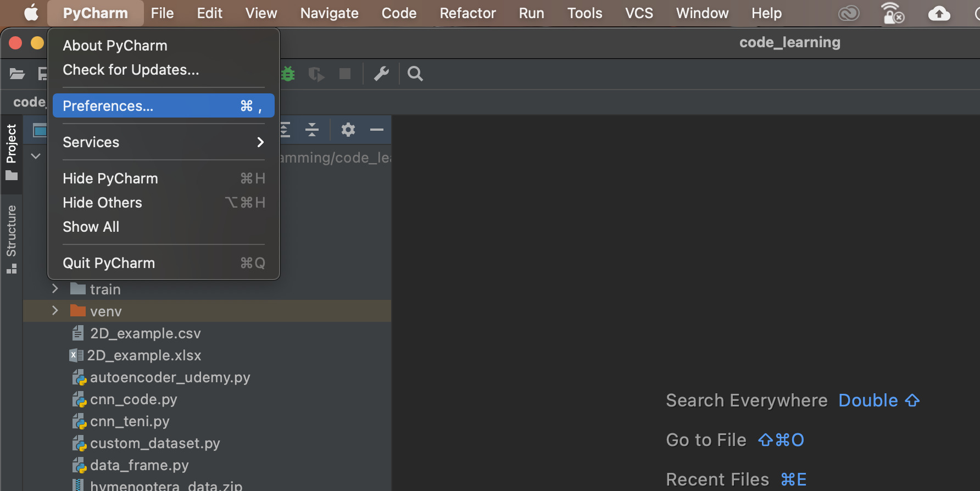This screenshot has height=491, width=980.
Task: Collapse all in Project tree toolbar
Action: coord(312,130)
